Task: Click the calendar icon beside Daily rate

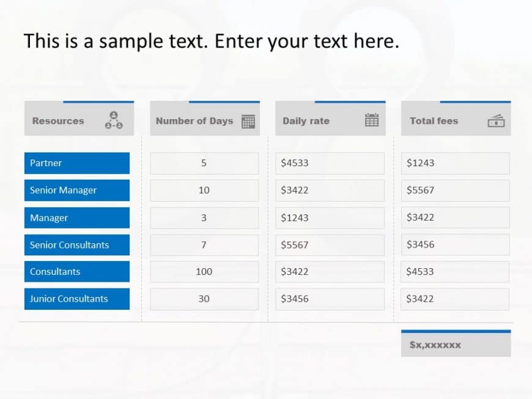Action: [372, 120]
